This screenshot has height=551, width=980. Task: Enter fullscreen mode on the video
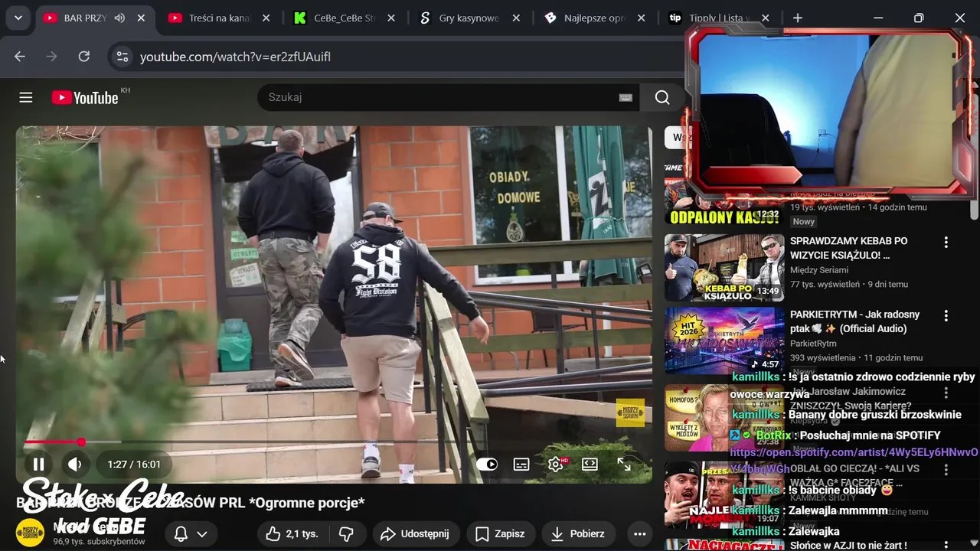point(624,464)
